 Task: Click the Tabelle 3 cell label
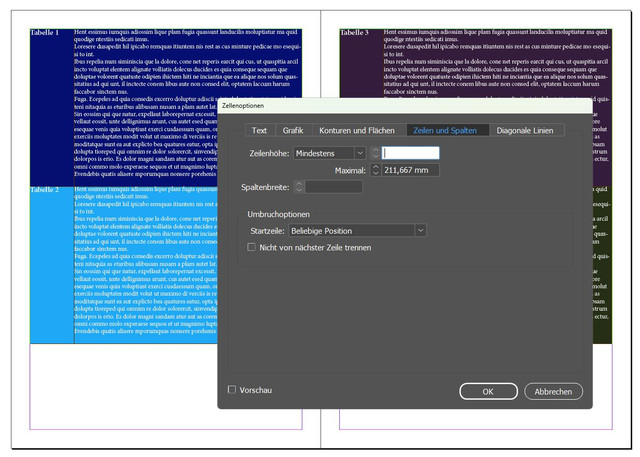[x=354, y=33]
